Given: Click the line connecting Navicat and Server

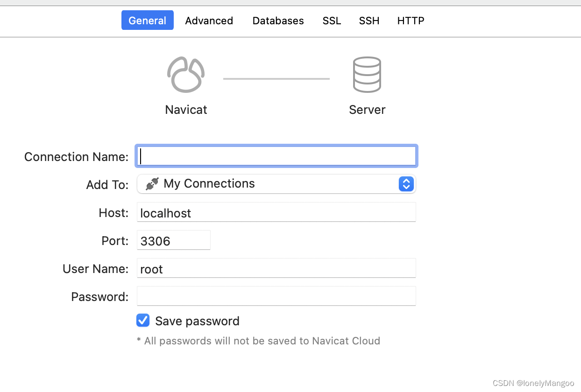Looking at the screenshot, I should (276, 79).
